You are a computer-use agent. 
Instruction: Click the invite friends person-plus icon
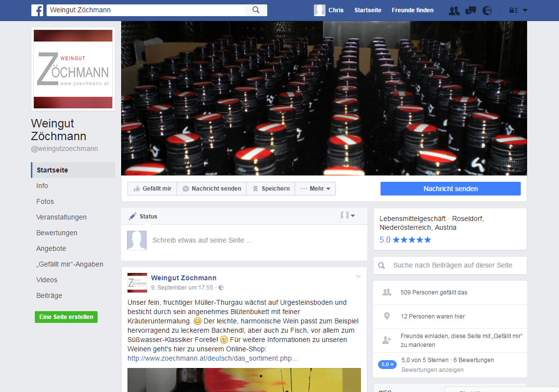(386, 340)
